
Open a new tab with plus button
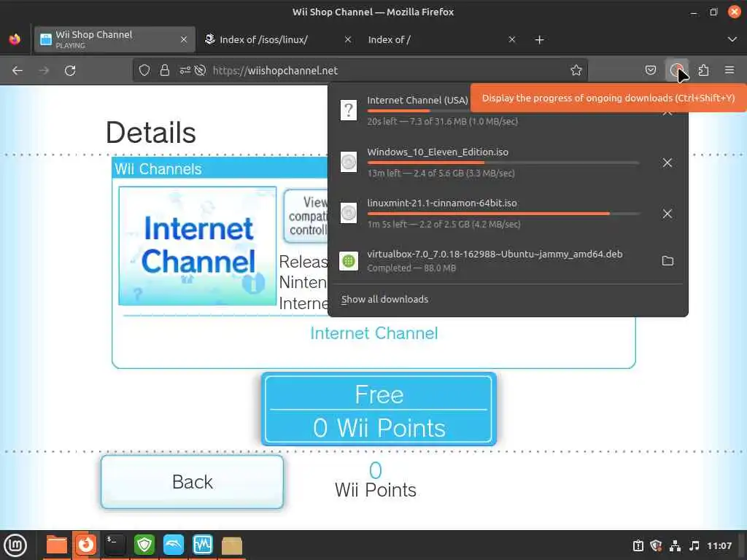pyautogui.click(x=539, y=40)
